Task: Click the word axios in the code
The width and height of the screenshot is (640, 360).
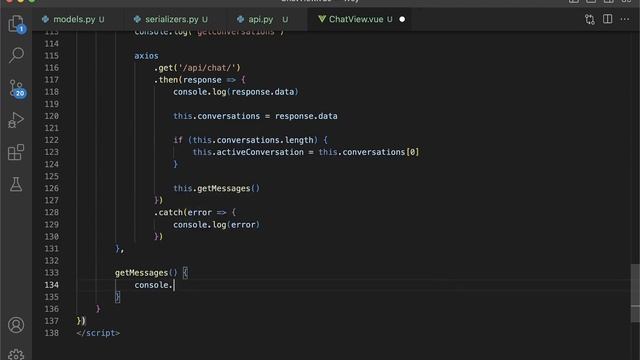Action: 146,56
